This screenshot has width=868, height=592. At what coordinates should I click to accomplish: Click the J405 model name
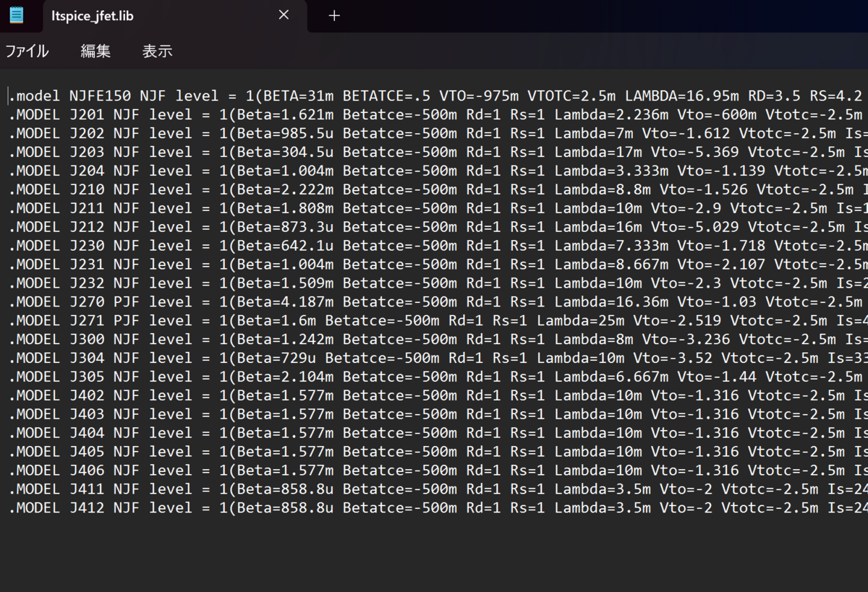87,452
